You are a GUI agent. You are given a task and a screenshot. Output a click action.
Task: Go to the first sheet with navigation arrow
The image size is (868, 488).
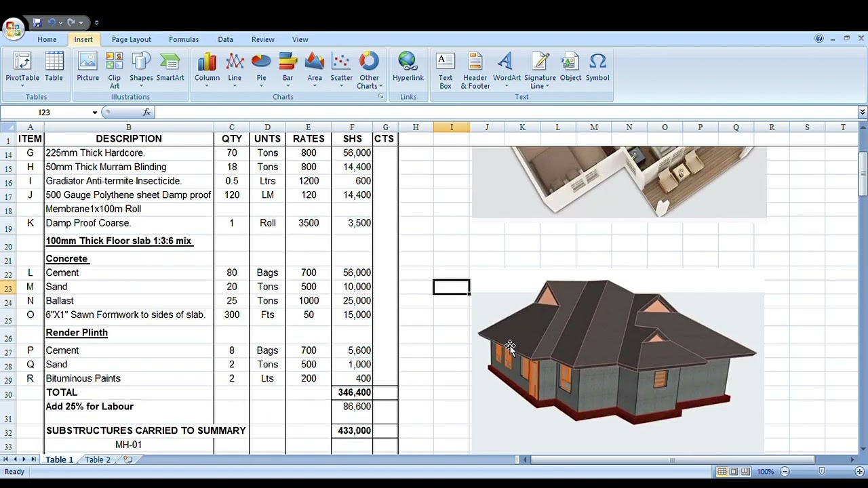(x=6, y=460)
